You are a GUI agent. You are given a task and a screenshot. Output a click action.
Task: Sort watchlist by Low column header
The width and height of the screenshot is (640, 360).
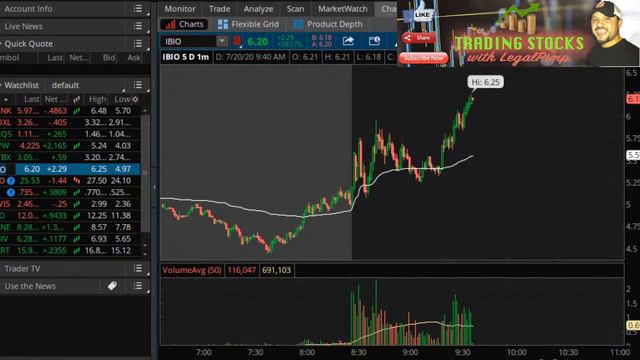point(122,99)
